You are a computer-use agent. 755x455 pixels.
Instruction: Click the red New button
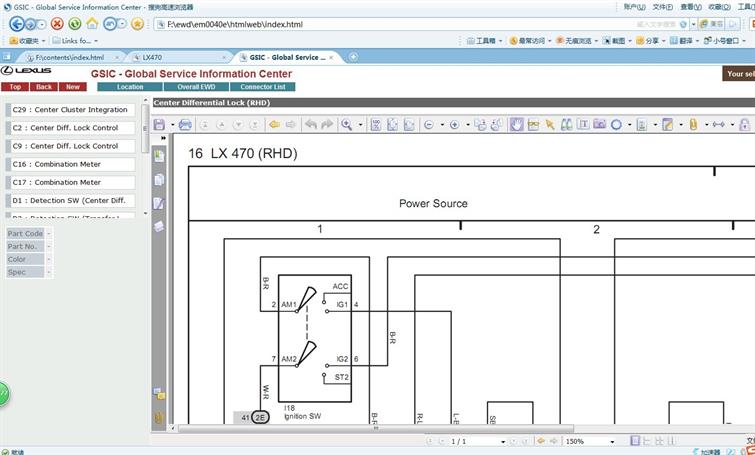pos(73,87)
